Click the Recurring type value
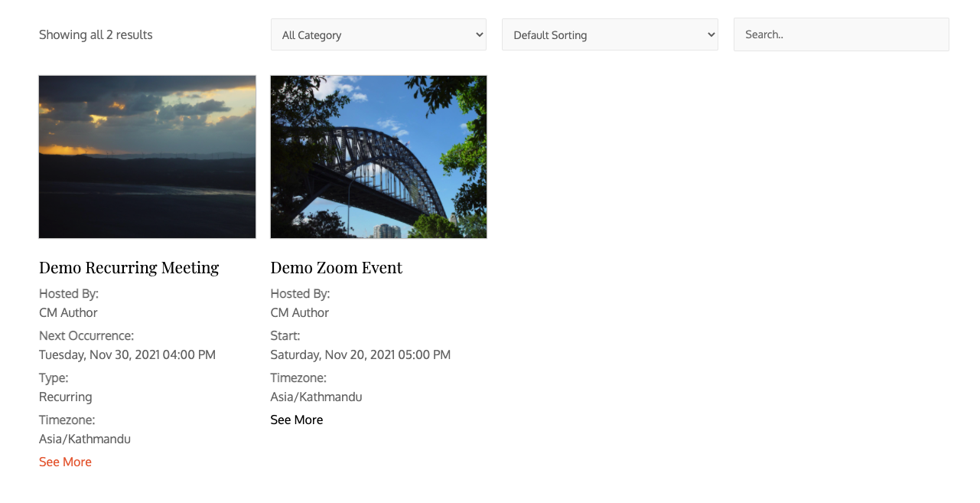Viewport: 980px width, 503px height. point(65,397)
